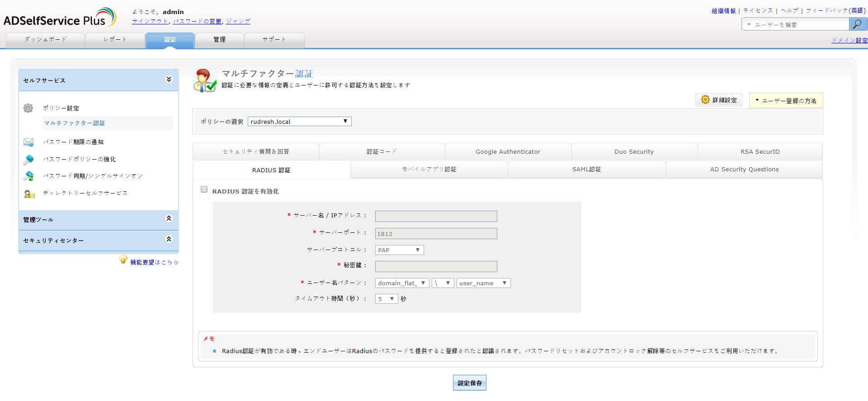868x401 pixels.
Task: Switch to SAML認証 tab
Action: pos(587,169)
